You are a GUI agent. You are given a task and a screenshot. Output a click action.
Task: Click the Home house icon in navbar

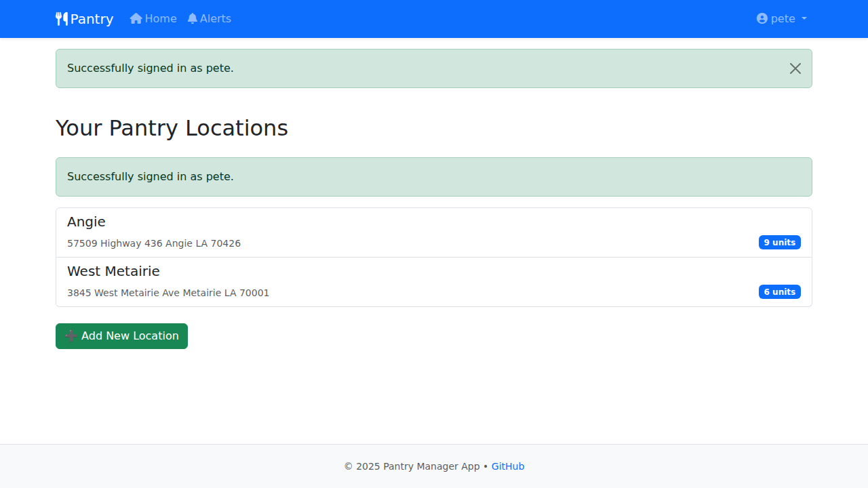click(x=136, y=19)
